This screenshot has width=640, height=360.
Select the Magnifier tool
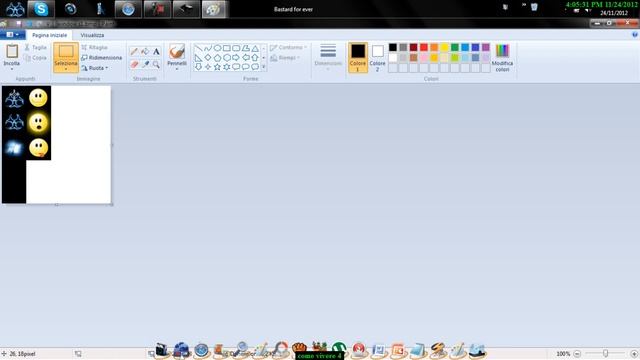156,64
